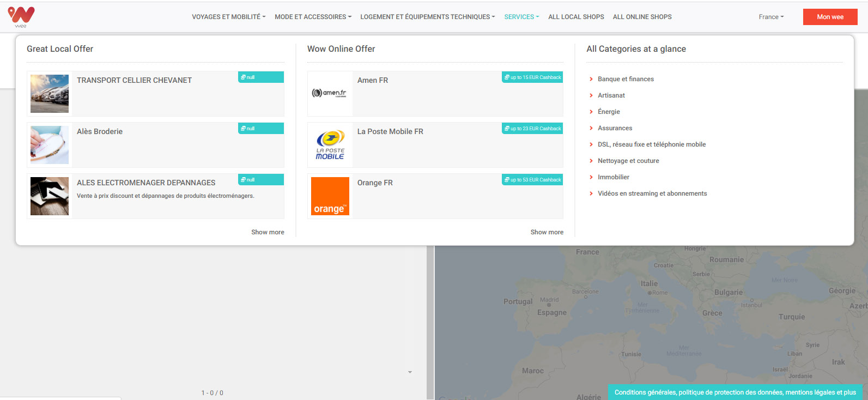
Task: Click null cashback badge on Transport Cellier
Action: tap(261, 77)
